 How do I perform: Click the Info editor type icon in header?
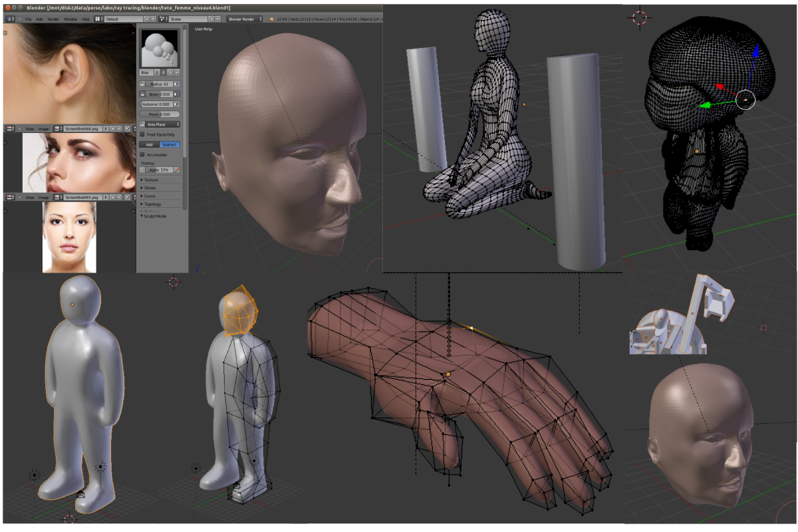pos(10,19)
